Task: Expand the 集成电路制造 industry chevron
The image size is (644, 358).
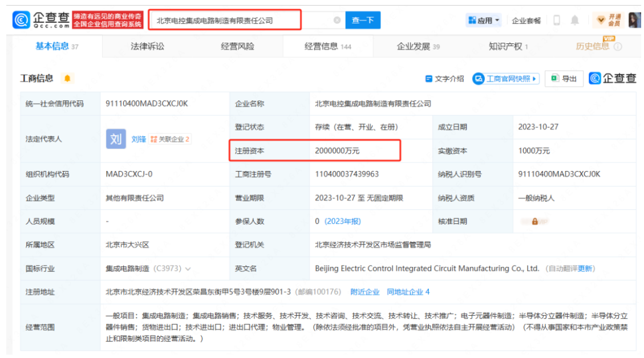Action: click(x=188, y=269)
